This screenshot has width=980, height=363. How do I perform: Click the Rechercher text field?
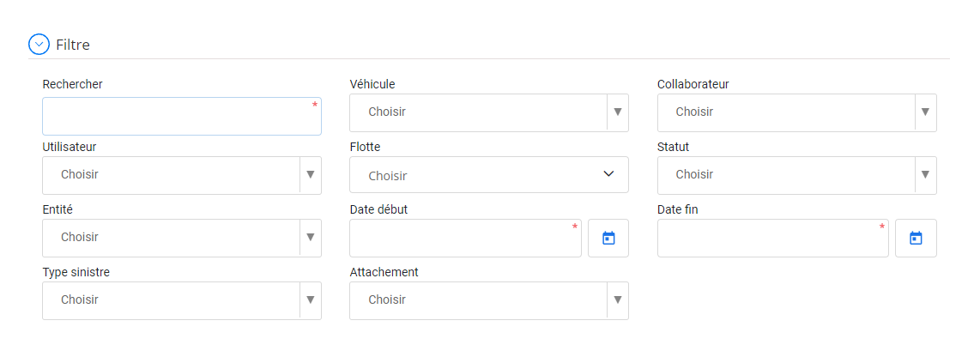pyautogui.click(x=182, y=116)
